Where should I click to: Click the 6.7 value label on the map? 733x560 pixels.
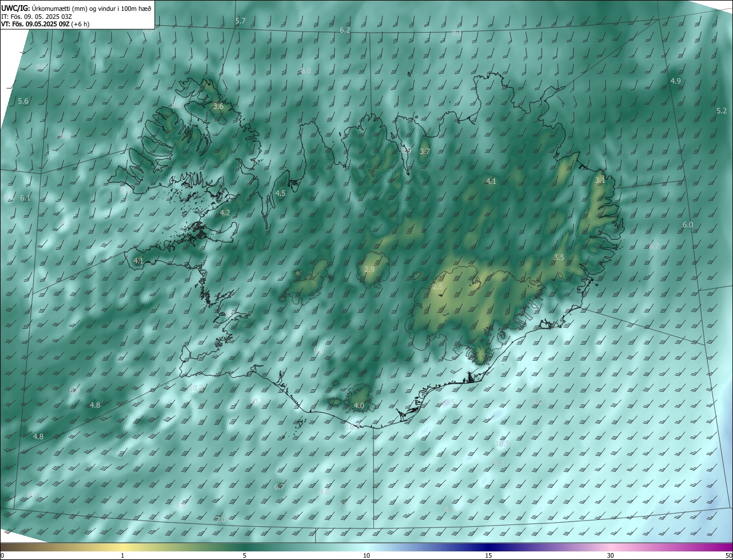279,487
